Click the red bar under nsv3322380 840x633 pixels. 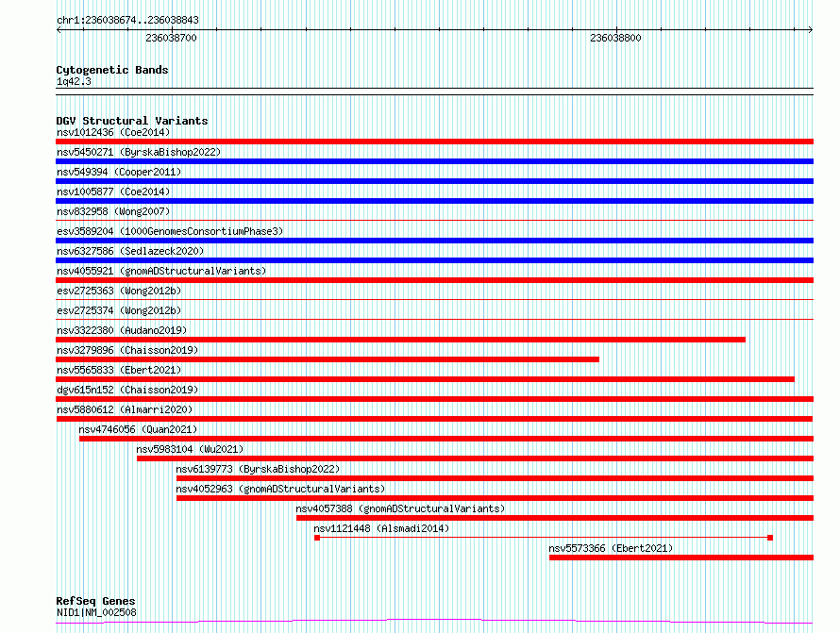click(401, 340)
